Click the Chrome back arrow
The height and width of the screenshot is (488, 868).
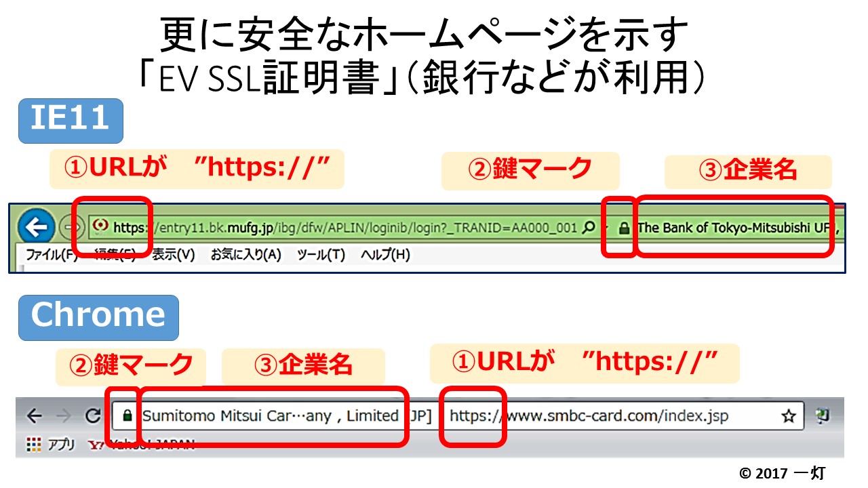[x=34, y=415]
